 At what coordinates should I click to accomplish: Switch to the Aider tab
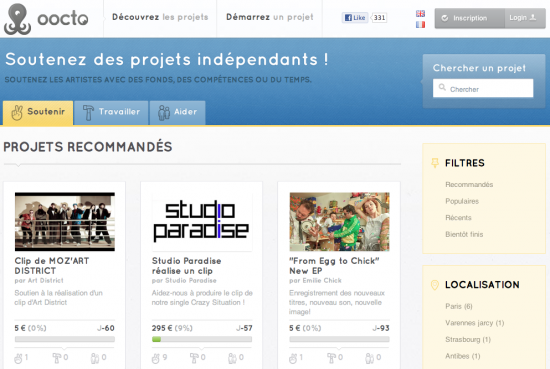click(x=177, y=113)
